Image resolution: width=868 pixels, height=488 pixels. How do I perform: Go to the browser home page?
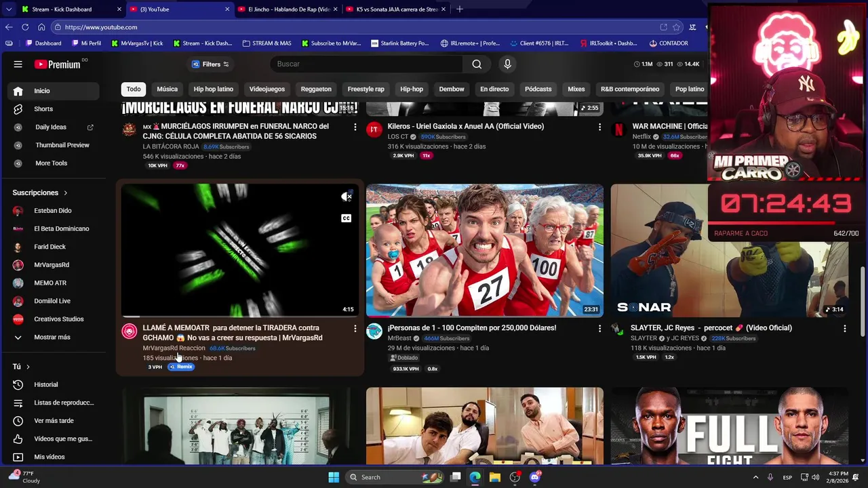pyautogui.click(x=41, y=27)
